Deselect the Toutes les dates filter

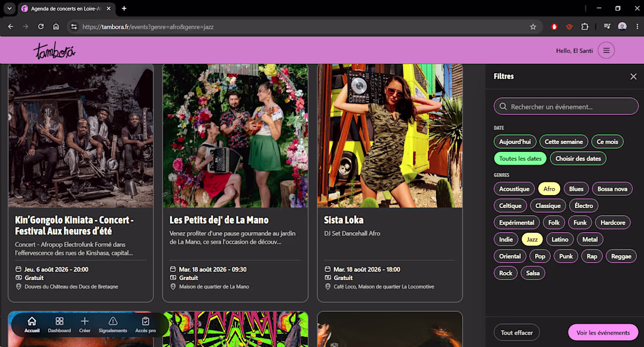click(520, 159)
